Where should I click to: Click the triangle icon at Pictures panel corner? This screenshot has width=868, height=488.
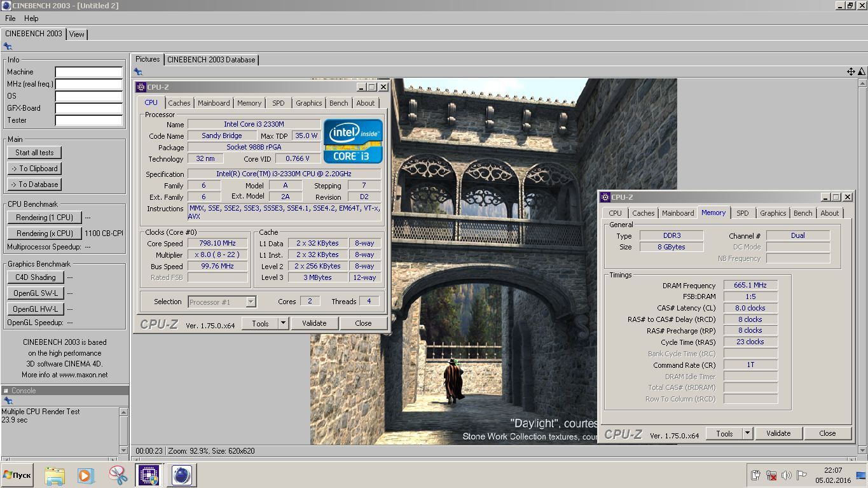point(862,72)
